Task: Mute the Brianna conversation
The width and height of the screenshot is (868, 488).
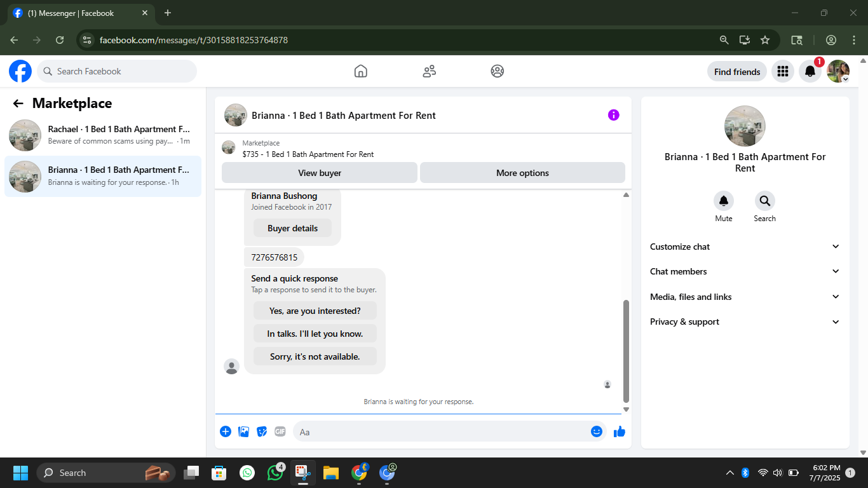Action: pos(724,201)
